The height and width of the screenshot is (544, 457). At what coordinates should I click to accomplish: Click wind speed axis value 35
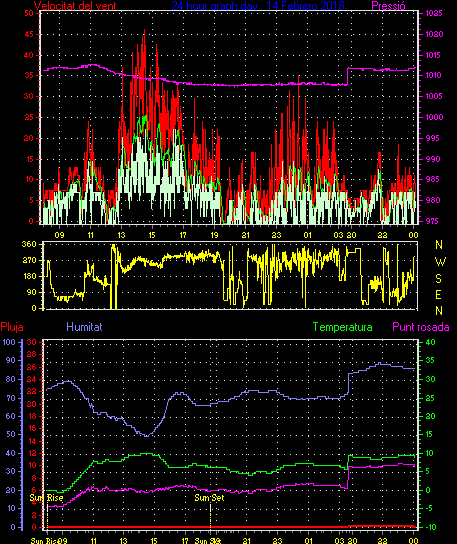(x=29, y=75)
